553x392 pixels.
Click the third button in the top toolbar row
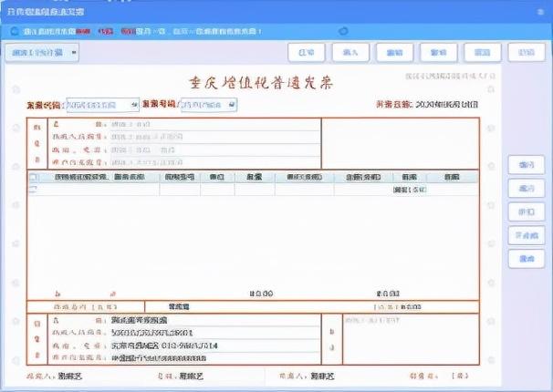pos(395,53)
